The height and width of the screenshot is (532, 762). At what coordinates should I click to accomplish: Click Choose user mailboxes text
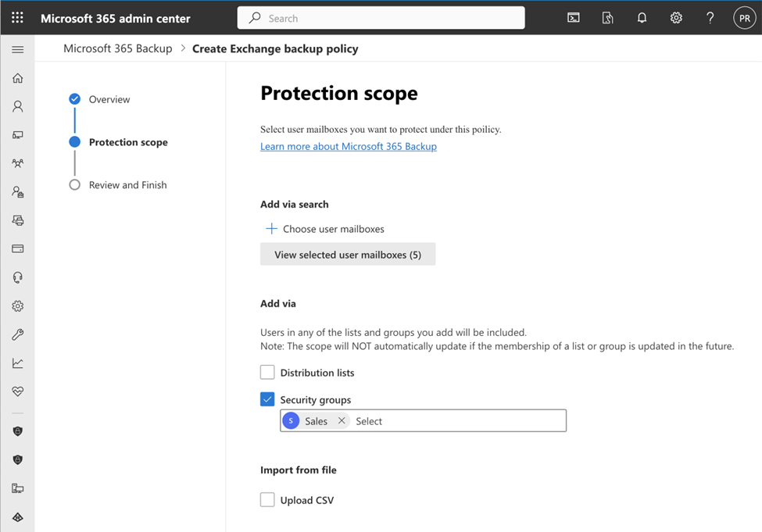pos(334,229)
